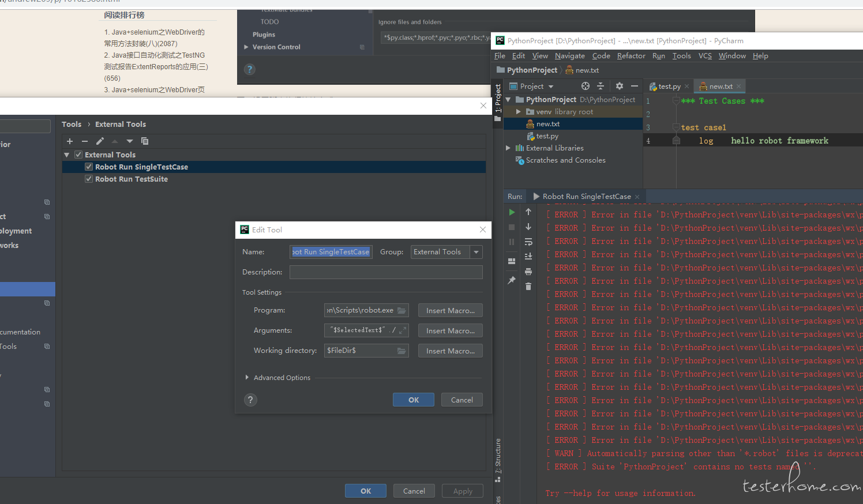This screenshot has width=863, height=504.
Task: Click Cancel in Settings dialog
Action: point(414,491)
